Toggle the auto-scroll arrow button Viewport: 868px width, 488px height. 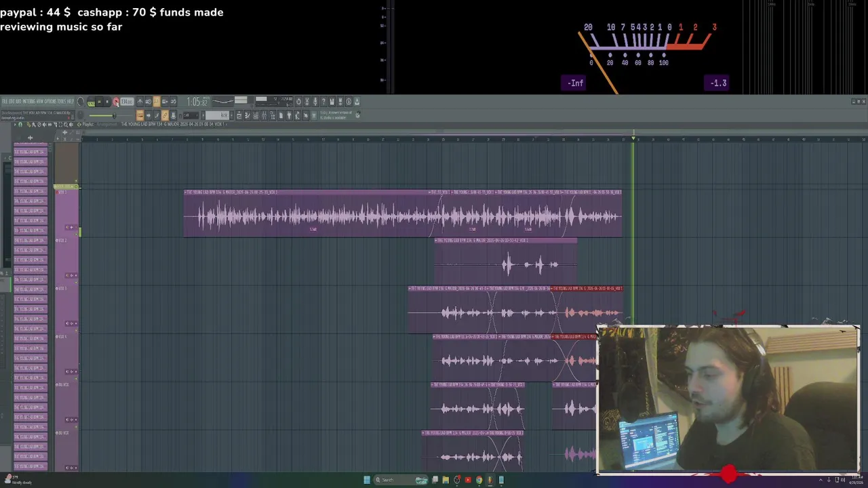pyautogui.click(x=149, y=115)
